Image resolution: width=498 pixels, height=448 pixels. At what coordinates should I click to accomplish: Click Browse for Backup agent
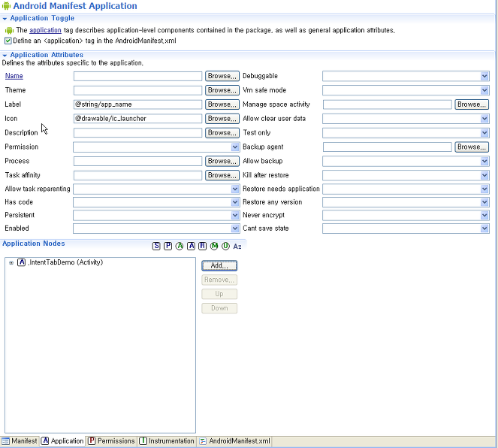[472, 147]
